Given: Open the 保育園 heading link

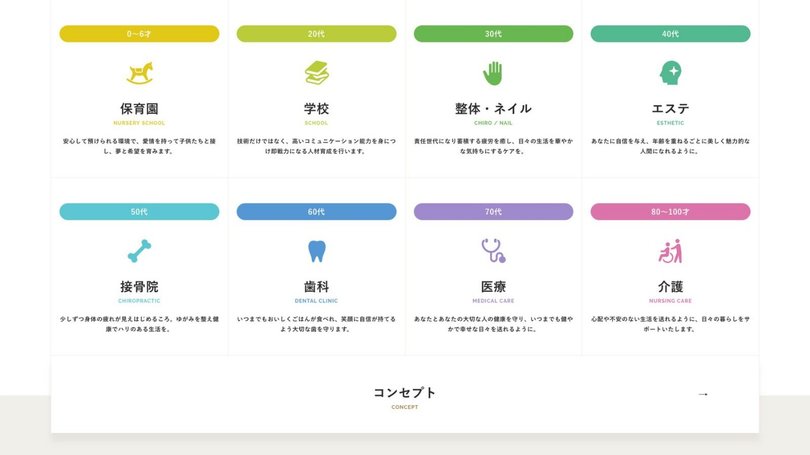Looking at the screenshot, I should coord(139,108).
